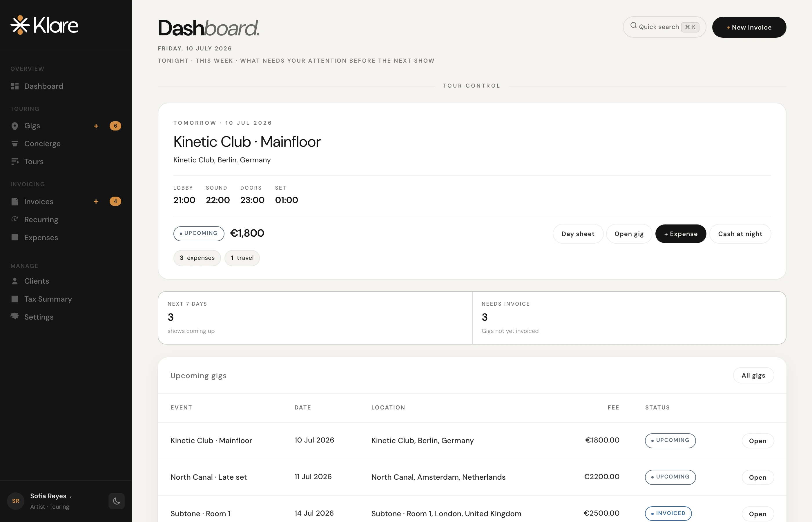812x522 pixels.
Task: Click the Concierge bell icon
Action: (x=14, y=144)
